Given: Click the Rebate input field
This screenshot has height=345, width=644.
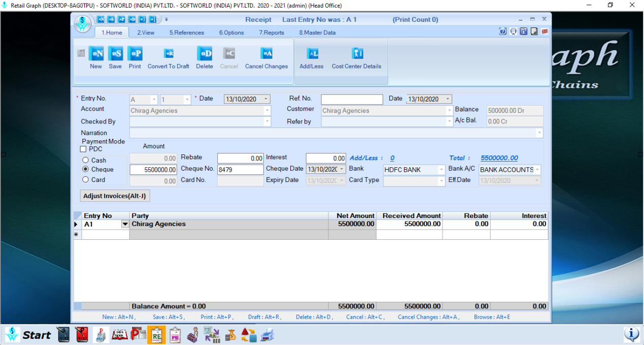Looking at the screenshot, I should tap(241, 159).
